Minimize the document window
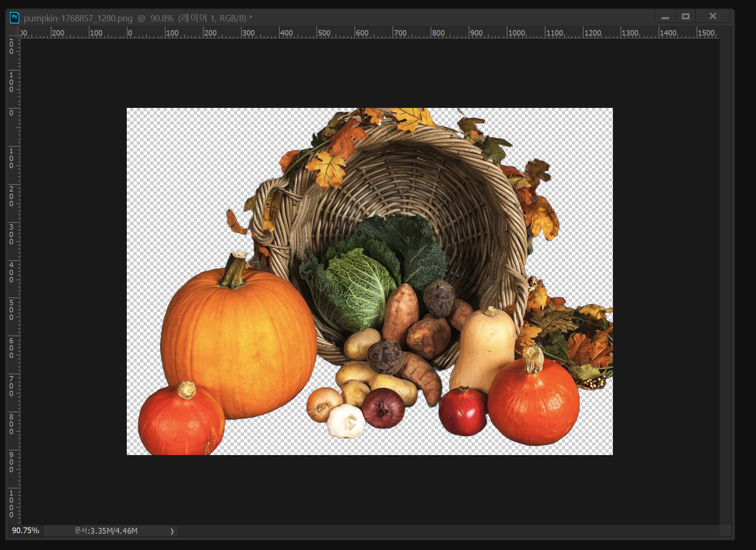 point(665,17)
